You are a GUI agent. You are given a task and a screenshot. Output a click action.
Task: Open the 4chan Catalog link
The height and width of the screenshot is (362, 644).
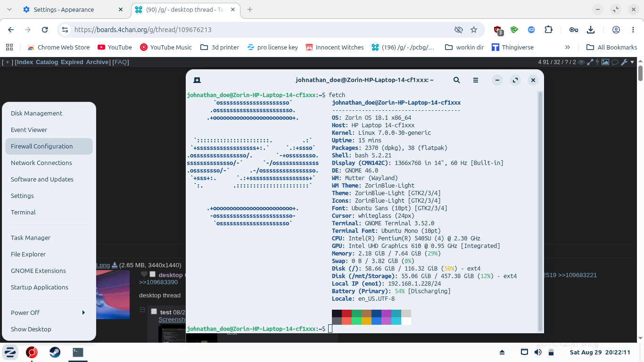tap(47, 62)
